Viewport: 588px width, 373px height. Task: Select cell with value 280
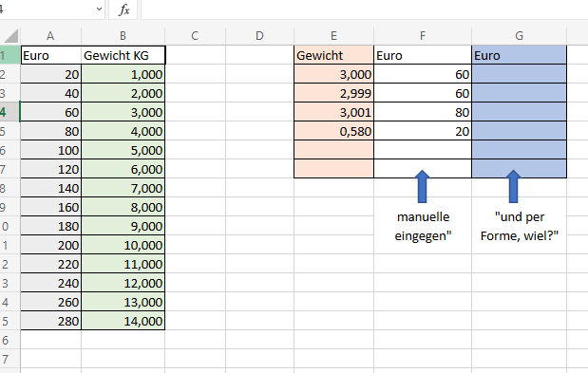click(x=51, y=321)
